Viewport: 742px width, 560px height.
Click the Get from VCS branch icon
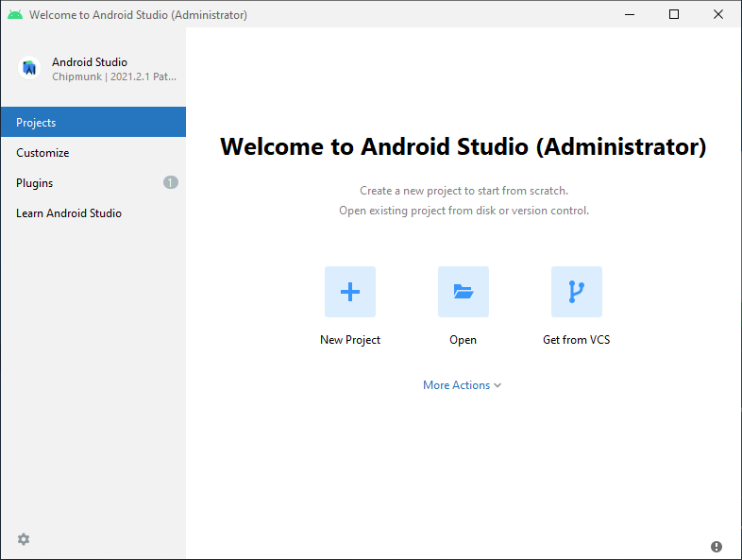pos(577,292)
